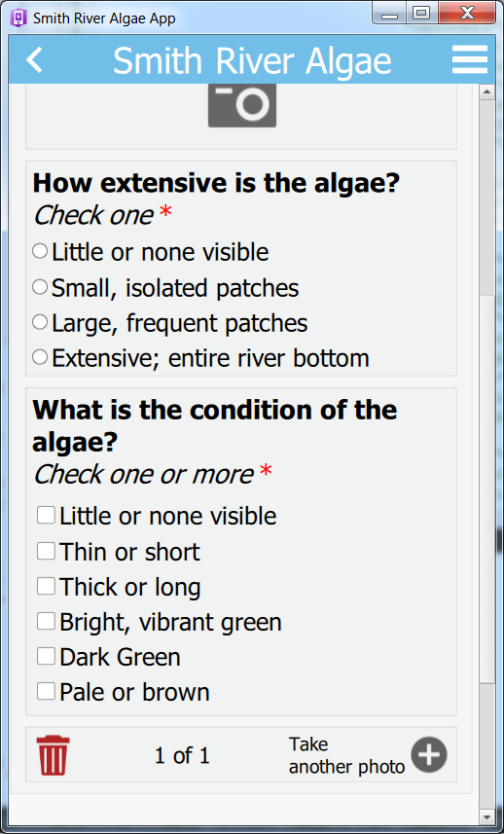
Task: Select 'Large, frequent patches' option
Action: tap(40, 322)
